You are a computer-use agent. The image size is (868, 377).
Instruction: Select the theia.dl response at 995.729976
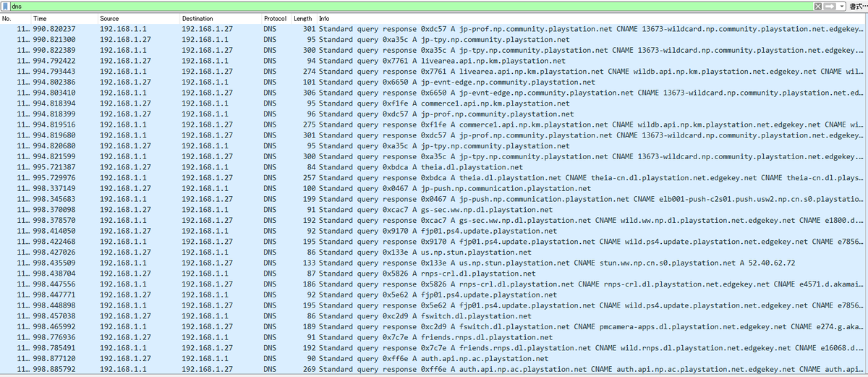pyautogui.click(x=431, y=177)
